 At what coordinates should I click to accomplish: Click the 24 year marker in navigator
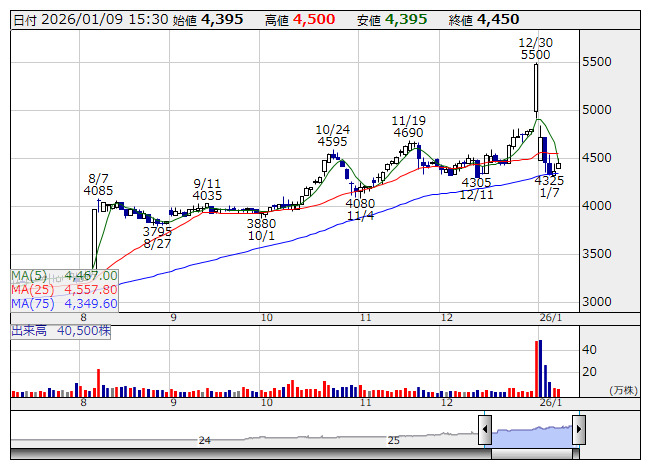(x=205, y=440)
